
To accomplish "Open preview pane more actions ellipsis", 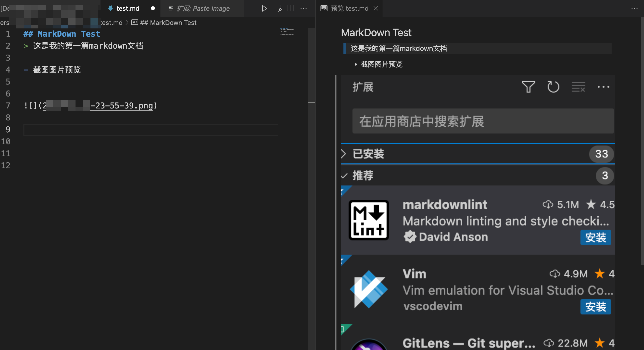I will point(634,8).
